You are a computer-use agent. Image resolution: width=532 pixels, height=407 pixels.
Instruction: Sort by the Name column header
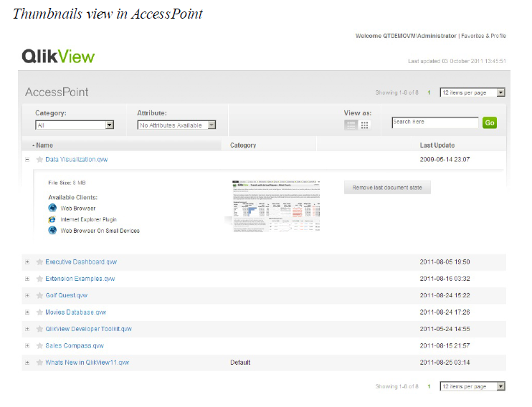pyautogui.click(x=44, y=145)
